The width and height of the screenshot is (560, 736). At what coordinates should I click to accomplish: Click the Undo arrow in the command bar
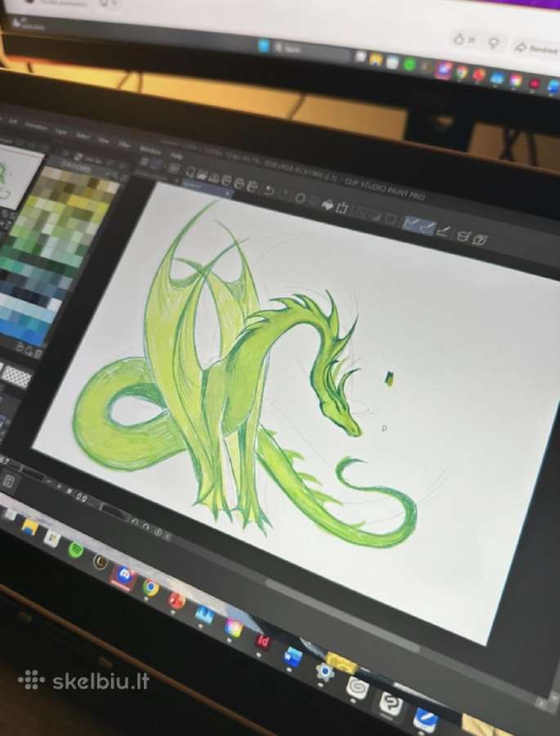tap(269, 190)
